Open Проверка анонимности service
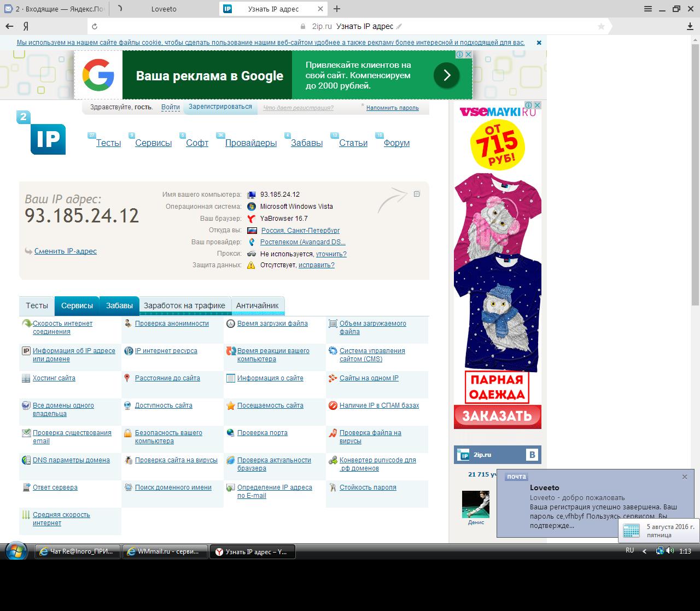The image size is (700, 611). [172, 324]
